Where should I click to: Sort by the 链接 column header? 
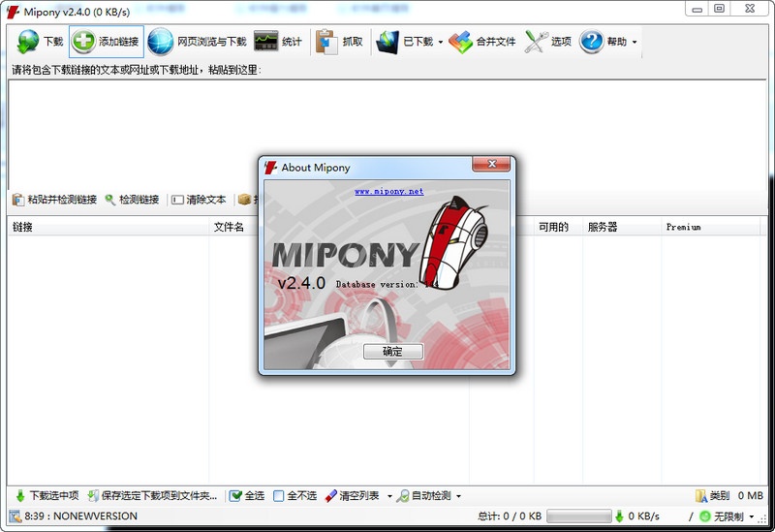pyautogui.click(x=108, y=227)
